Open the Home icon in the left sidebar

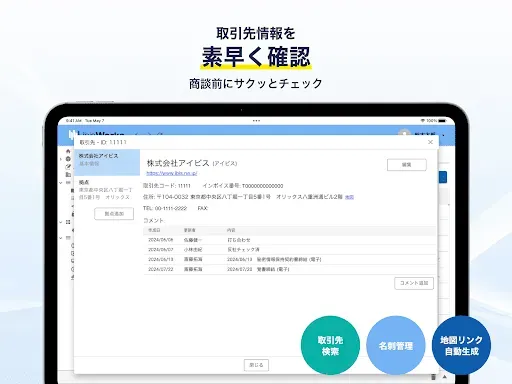(68, 151)
